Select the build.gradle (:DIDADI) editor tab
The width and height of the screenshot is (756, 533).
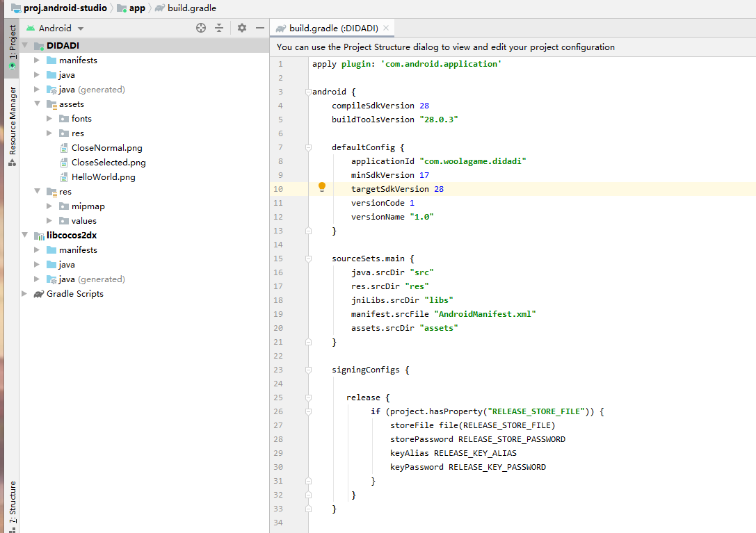click(333, 28)
